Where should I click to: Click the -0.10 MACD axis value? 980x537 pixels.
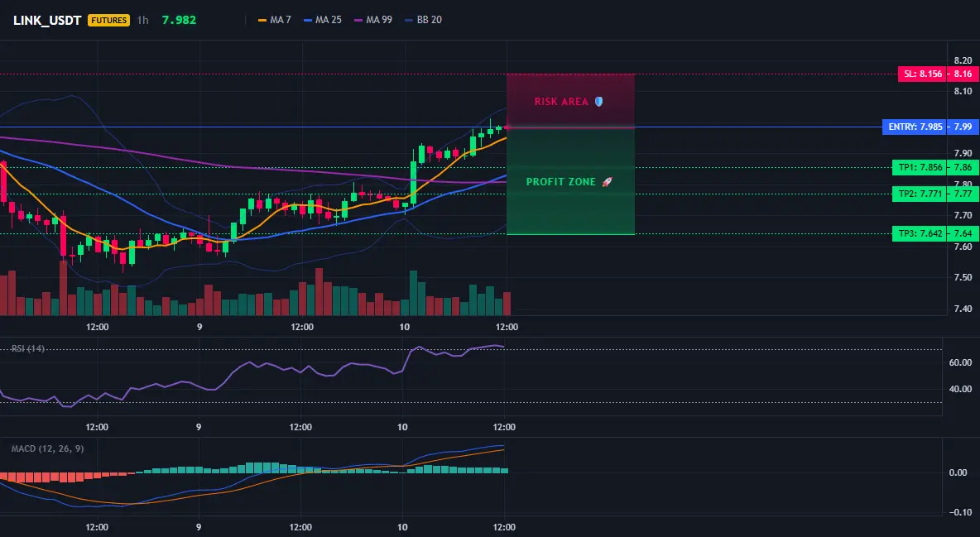point(959,513)
